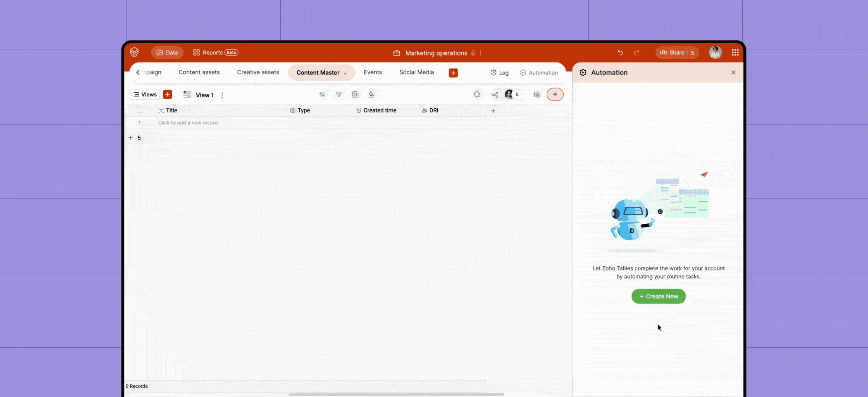Open the apps grid icon top right

(735, 52)
